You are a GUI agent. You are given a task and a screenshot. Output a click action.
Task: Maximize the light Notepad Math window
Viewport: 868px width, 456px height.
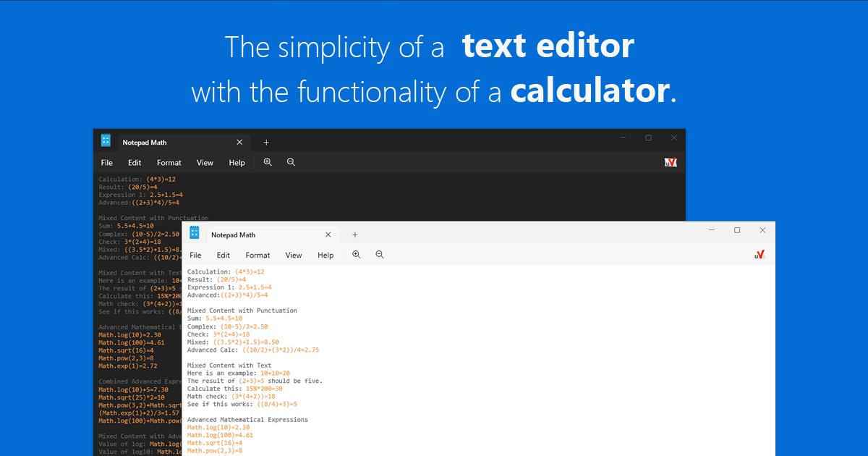pos(737,230)
